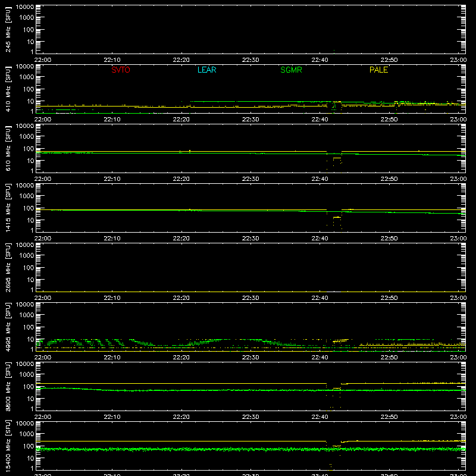Click the cyan LEAR station label
This screenshot has width=476, height=476.
tap(206, 70)
